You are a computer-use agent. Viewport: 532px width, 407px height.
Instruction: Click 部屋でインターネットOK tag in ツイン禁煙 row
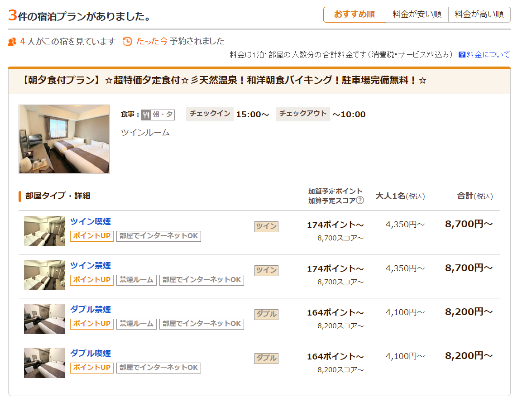[x=201, y=280]
